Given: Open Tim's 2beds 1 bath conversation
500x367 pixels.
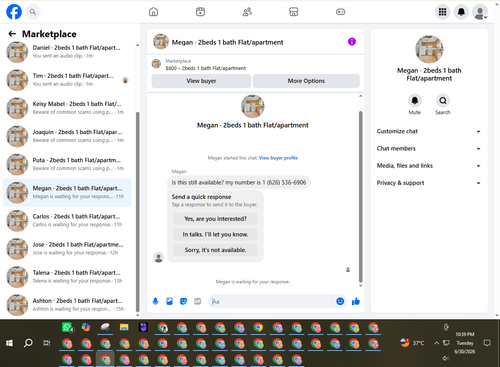Looking at the screenshot, I should (68, 80).
